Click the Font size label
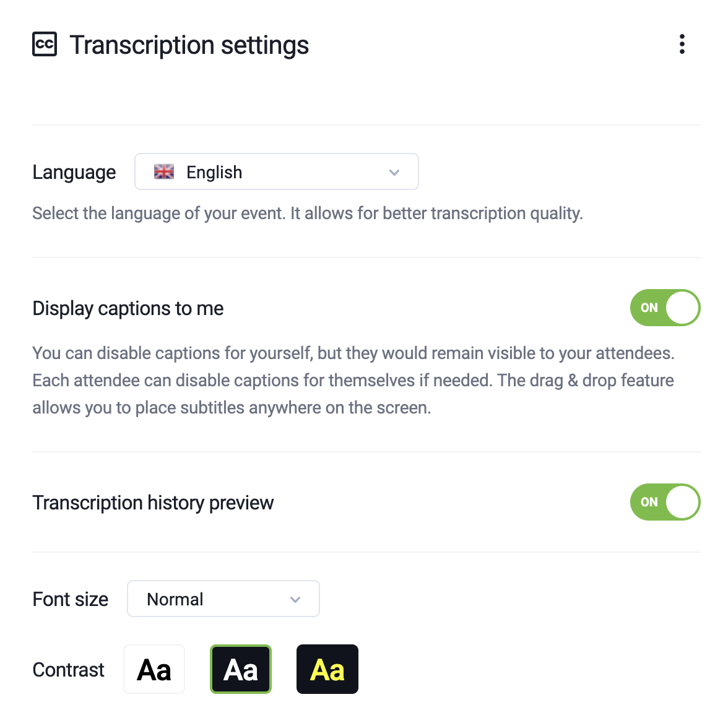 (70, 599)
